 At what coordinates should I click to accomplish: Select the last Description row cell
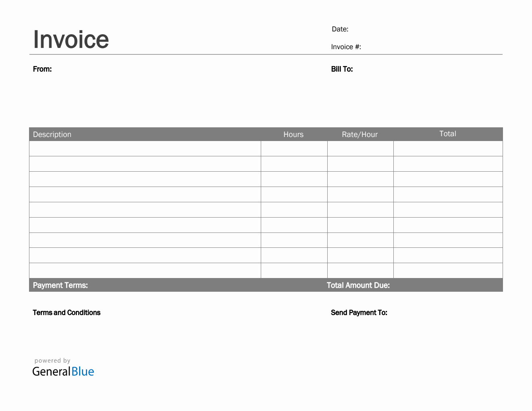click(x=145, y=270)
